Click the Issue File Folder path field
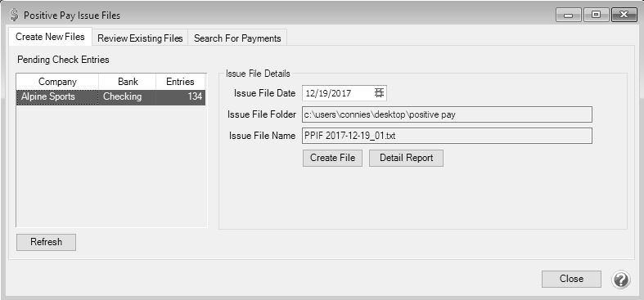The width and height of the screenshot is (644, 300). 447,114
